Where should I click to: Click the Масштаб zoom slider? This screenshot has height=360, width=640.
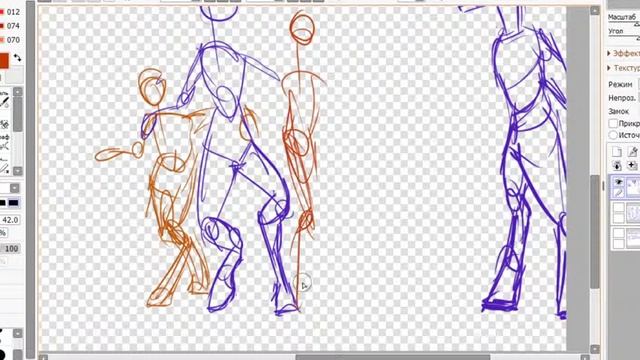point(624,24)
